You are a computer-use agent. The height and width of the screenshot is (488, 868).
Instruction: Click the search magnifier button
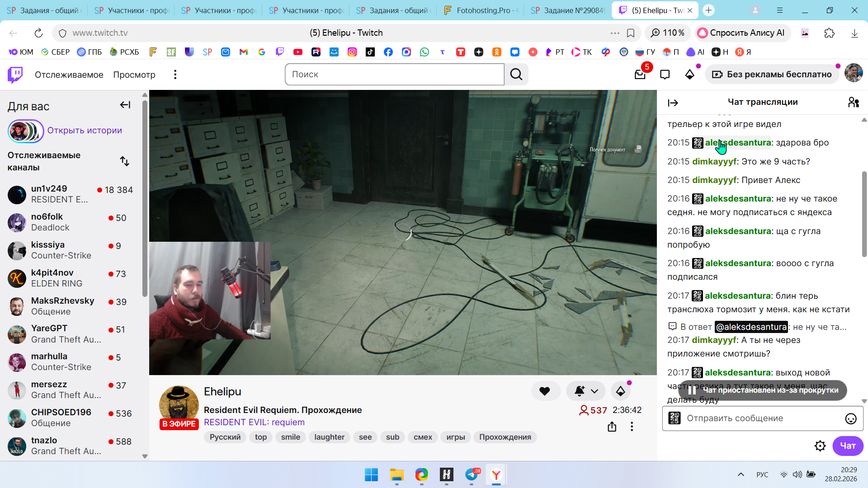(516, 75)
